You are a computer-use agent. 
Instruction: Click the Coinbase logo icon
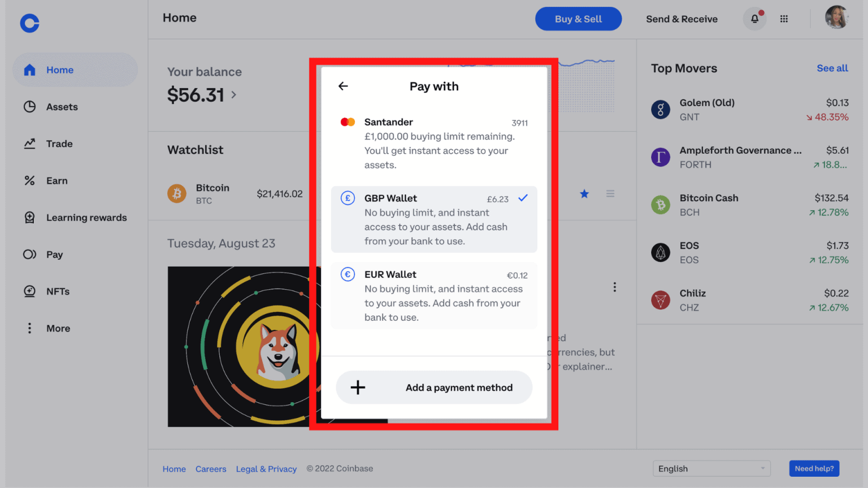(29, 23)
